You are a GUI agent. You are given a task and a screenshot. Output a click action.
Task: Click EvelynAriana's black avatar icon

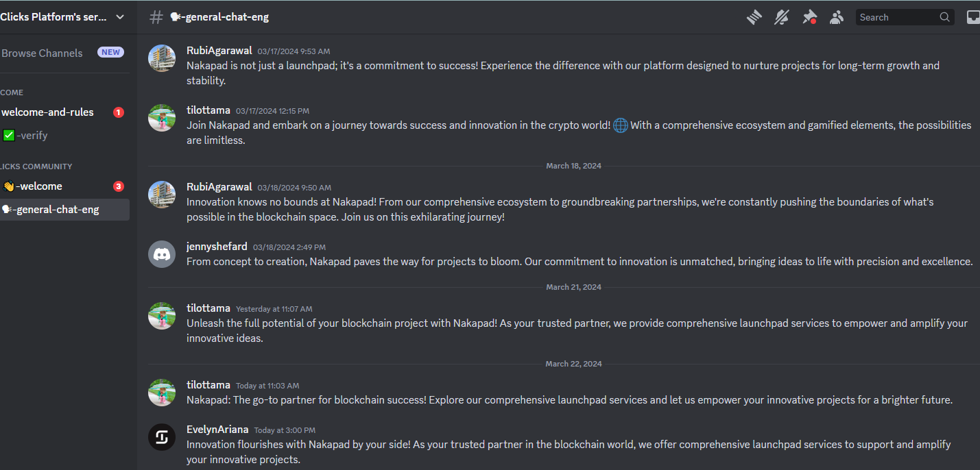pyautogui.click(x=162, y=437)
